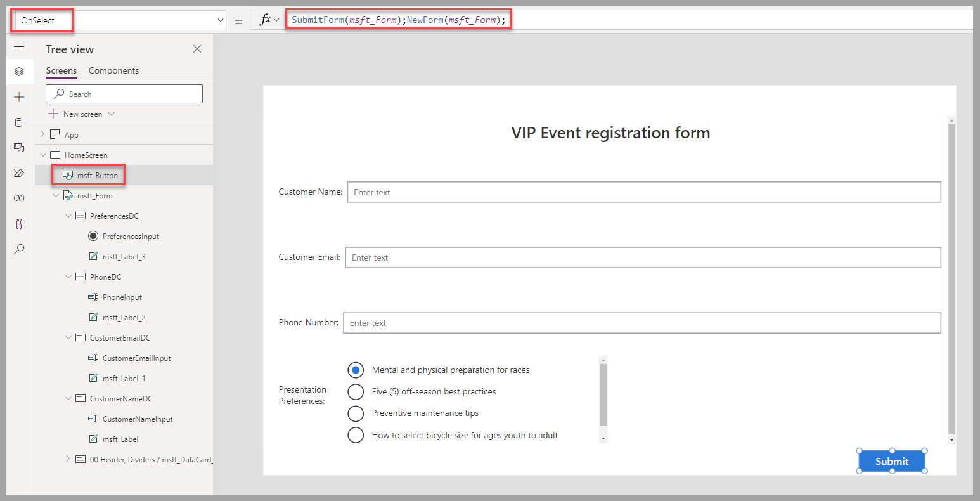Click the Customer Email text field
The width and height of the screenshot is (980, 501).
(x=643, y=257)
